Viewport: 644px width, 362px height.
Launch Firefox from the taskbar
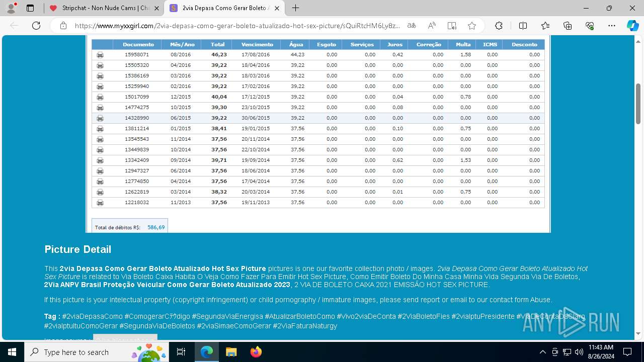(x=256, y=352)
